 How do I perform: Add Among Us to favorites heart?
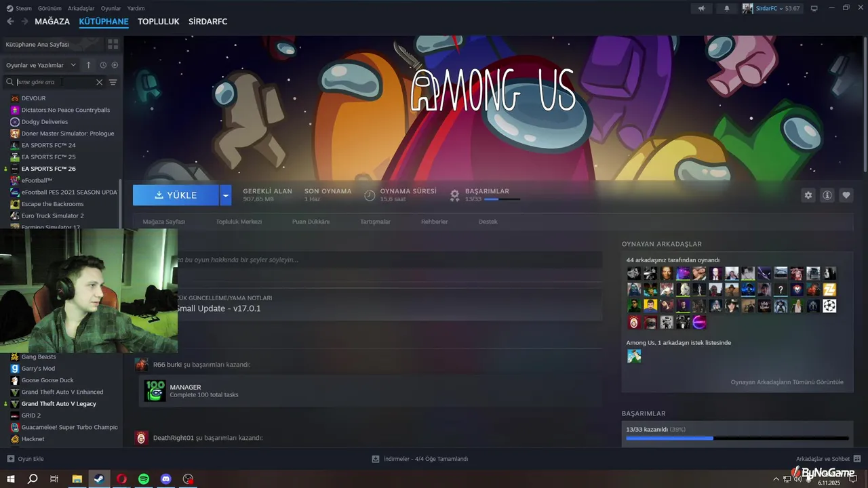pyautogui.click(x=846, y=195)
